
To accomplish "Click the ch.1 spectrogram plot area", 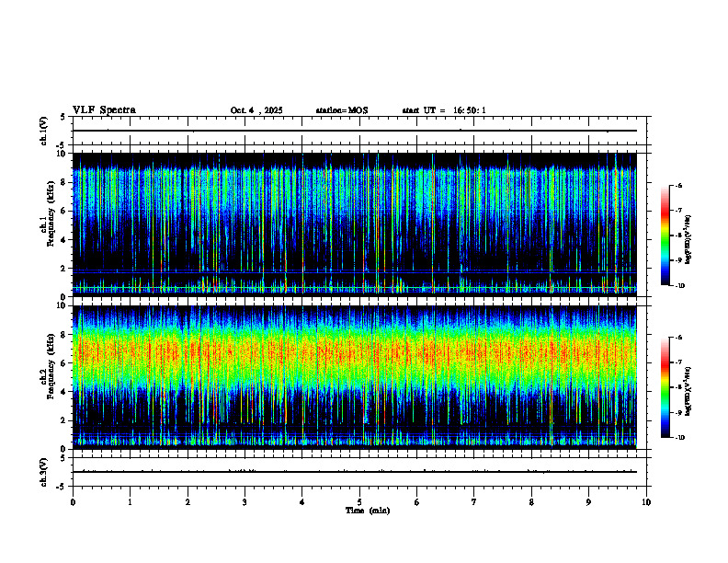I will coord(355,224).
